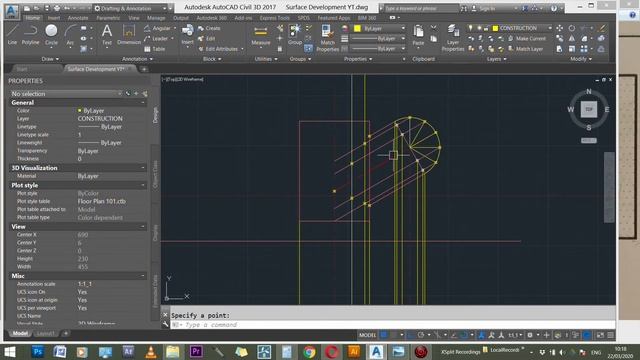Switch to the View ribbon tab
The height and width of the screenshot is (360, 640).
point(134,18)
